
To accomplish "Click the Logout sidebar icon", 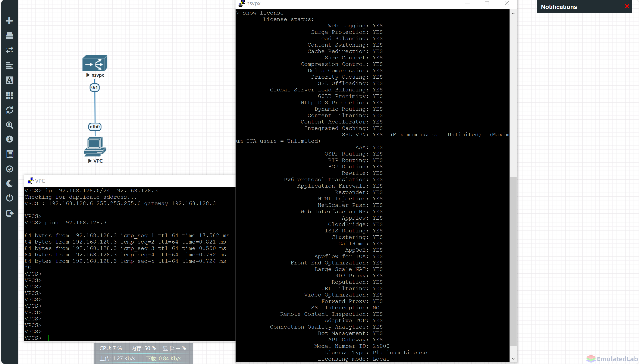I will coord(9,213).
